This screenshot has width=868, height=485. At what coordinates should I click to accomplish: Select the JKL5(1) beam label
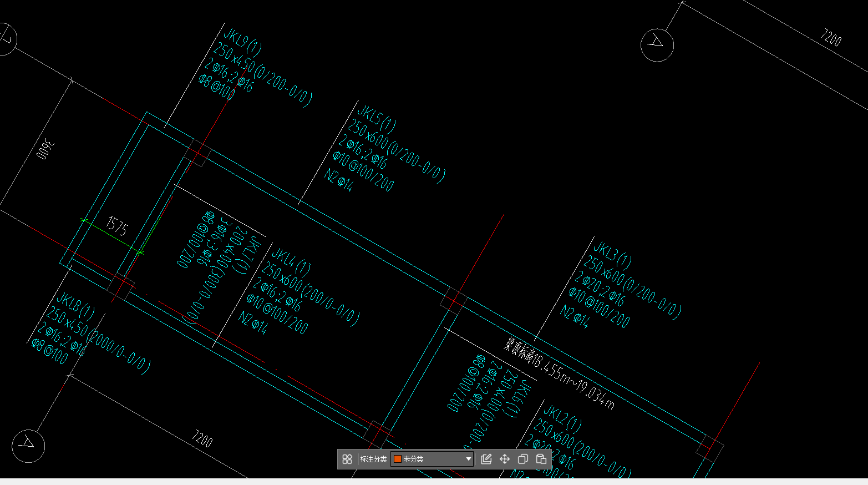(x=377, y=119)
